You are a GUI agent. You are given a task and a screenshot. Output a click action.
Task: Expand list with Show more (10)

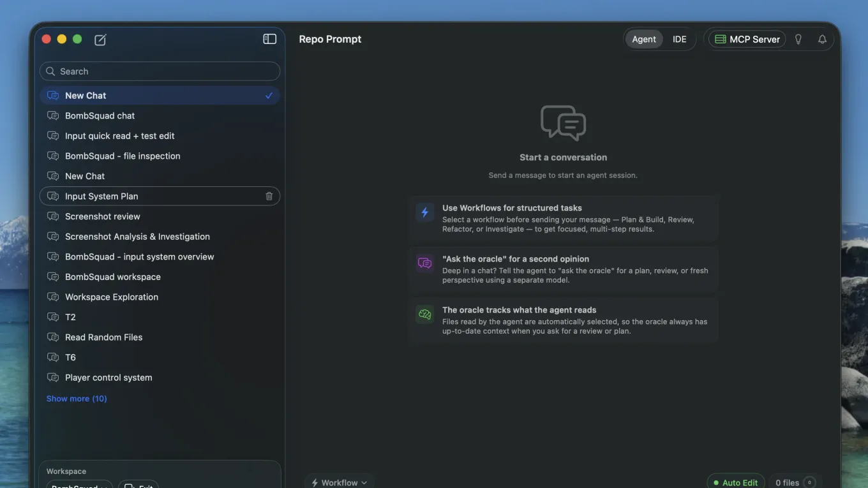coord(77,399)
